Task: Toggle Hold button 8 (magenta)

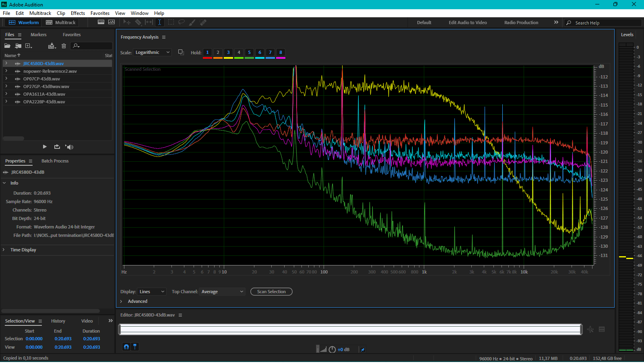Action: pyautogui.click(x=281, y=52)
